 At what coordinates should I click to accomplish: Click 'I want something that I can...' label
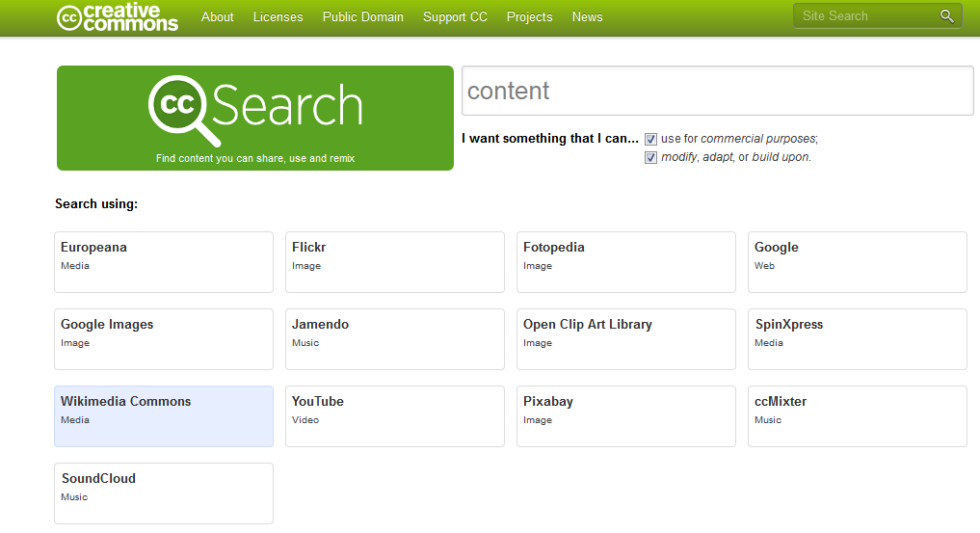(550, 139)
